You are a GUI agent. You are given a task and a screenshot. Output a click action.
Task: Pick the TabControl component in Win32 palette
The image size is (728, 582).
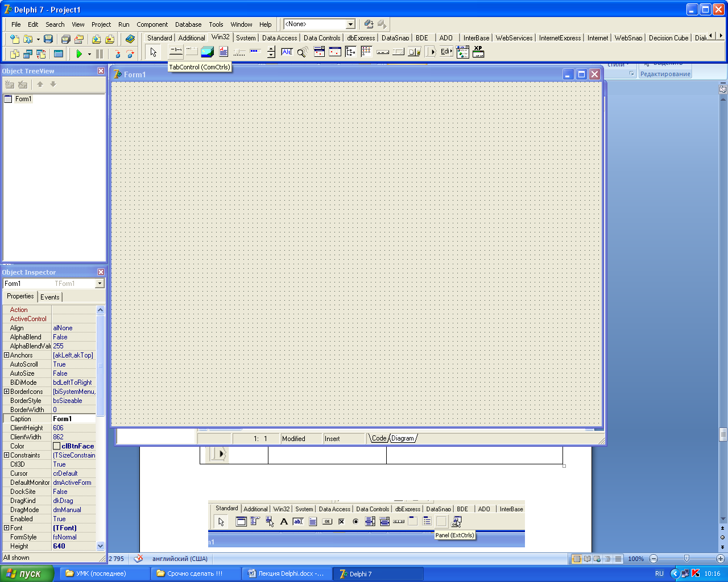click(x=176, y=52)
